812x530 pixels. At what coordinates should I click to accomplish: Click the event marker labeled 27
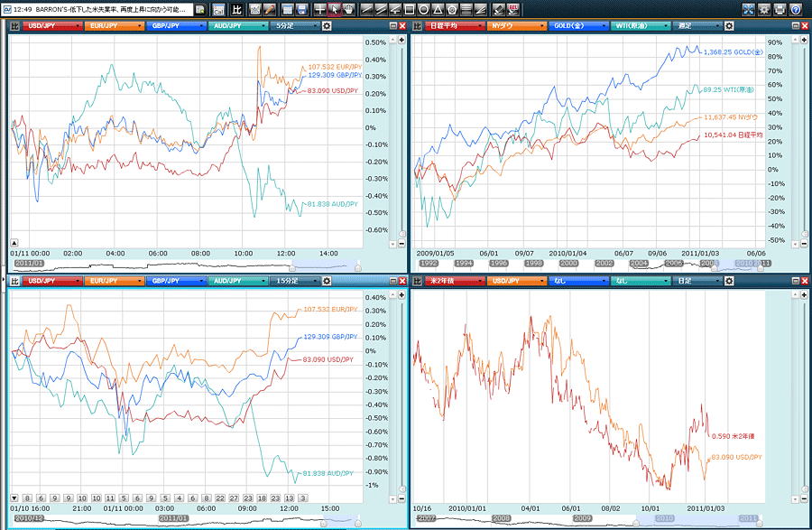coord(234,498)
